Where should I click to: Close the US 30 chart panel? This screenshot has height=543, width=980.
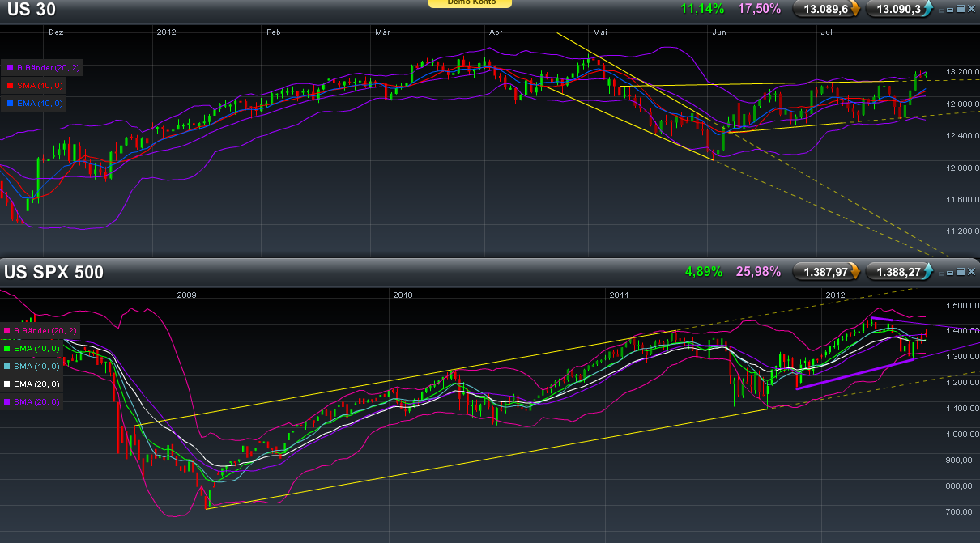pos(971,9)
